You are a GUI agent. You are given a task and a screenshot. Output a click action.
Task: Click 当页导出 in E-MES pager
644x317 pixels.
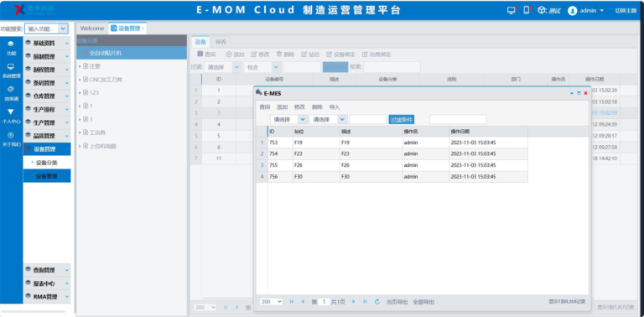coord(397,302)
